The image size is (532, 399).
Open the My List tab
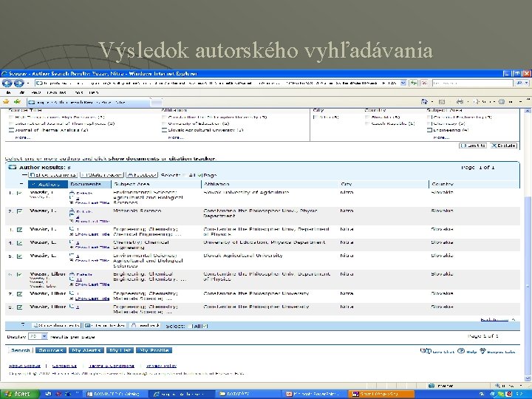point(120,350)
